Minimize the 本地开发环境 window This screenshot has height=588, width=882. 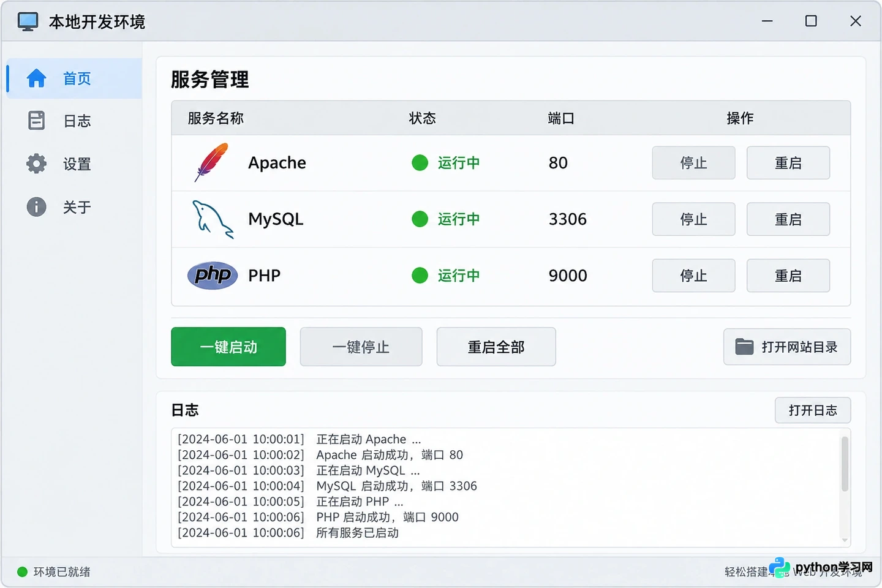pos(767,21)
